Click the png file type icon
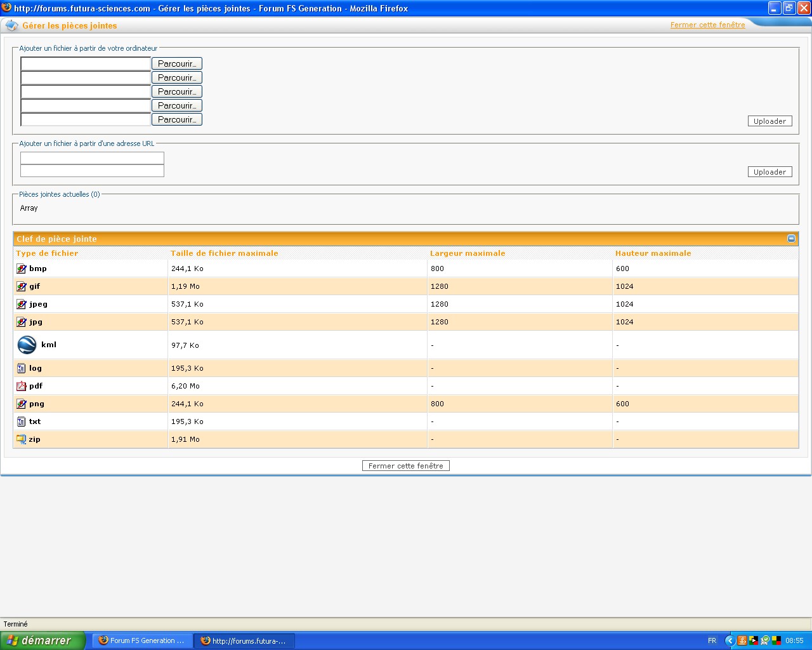Viewport: 812px width, 650px height. click(22, 404)
